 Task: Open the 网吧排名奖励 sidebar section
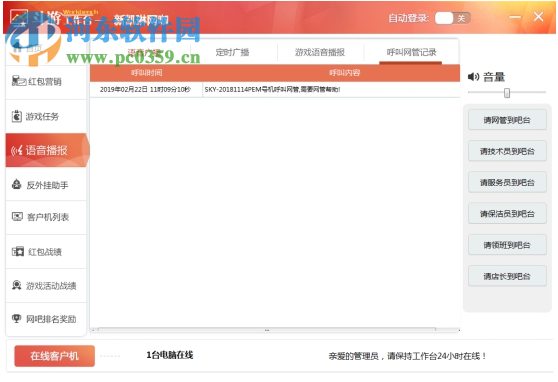click(x=46, y=319)
